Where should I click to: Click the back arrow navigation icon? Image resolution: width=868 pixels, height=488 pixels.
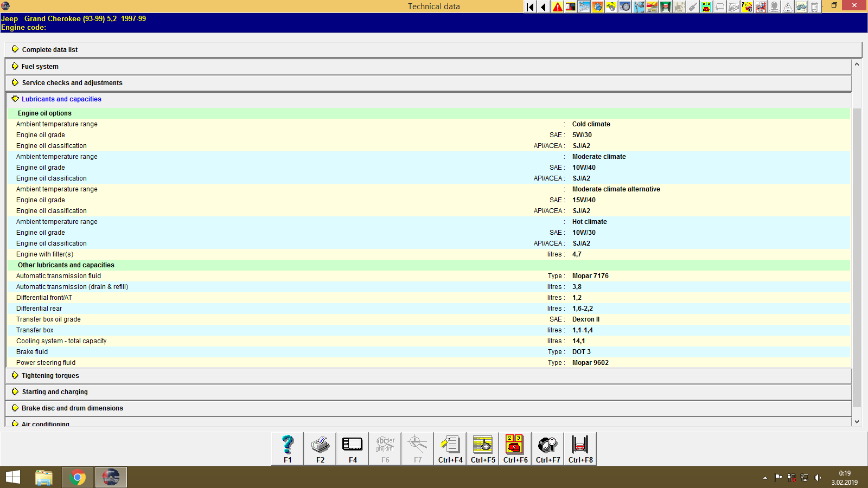(543, 7)
